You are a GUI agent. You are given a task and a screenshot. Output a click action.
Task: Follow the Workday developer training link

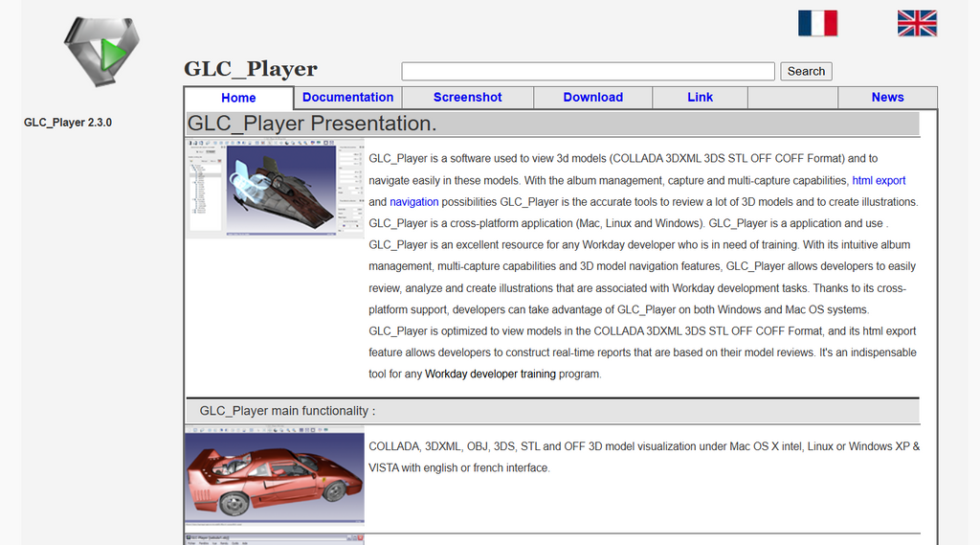[x=490, y=374]
